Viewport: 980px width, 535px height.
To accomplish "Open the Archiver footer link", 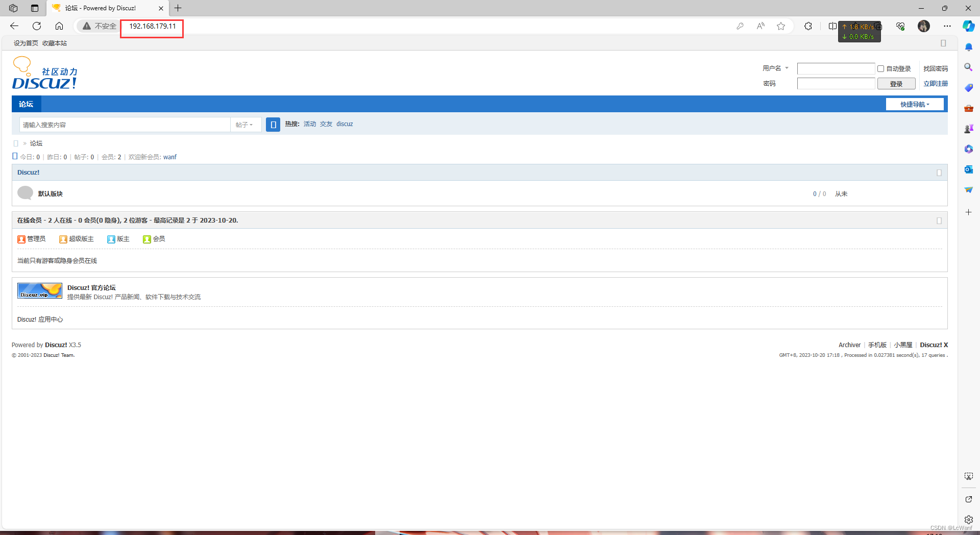I will click(849, 345).
